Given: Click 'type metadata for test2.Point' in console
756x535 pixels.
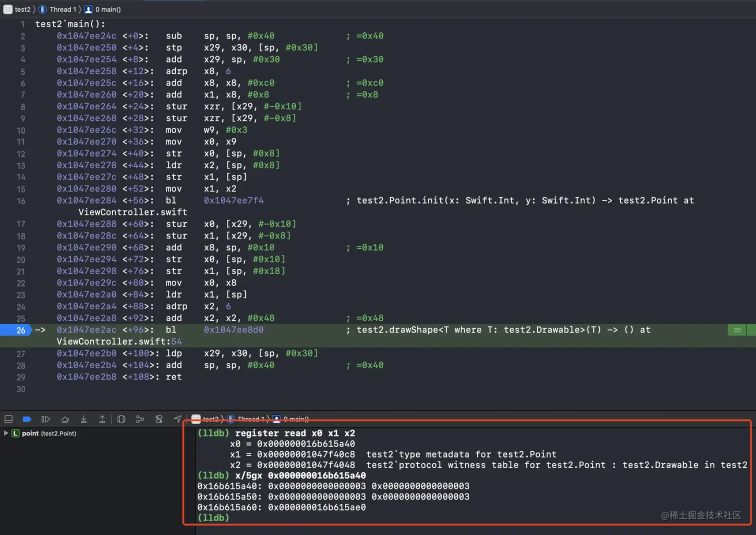Looking at the screenshot, I should 461,454.
